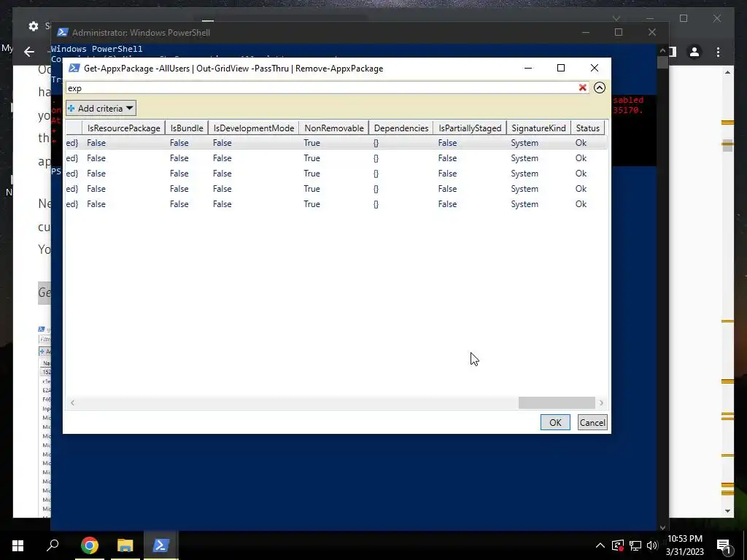Click the Settings gear icon in background window
The width and height of the screenshot is (747, 560).
(34, 26)
